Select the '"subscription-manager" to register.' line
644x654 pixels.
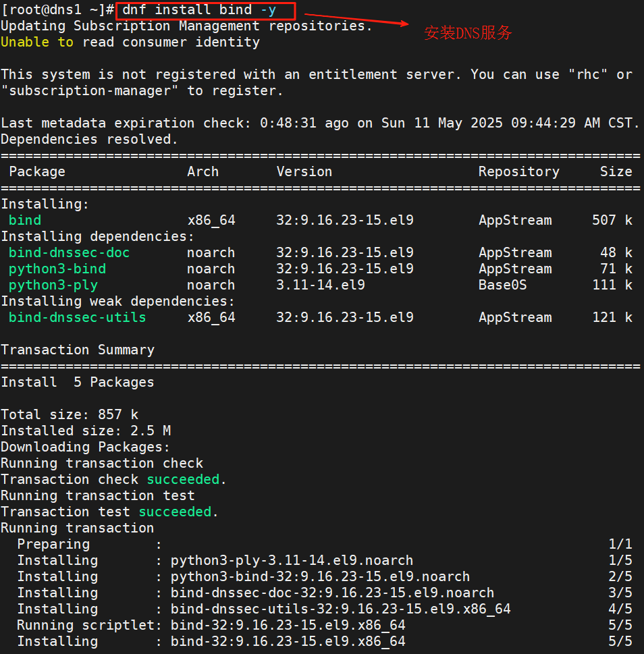142,91
